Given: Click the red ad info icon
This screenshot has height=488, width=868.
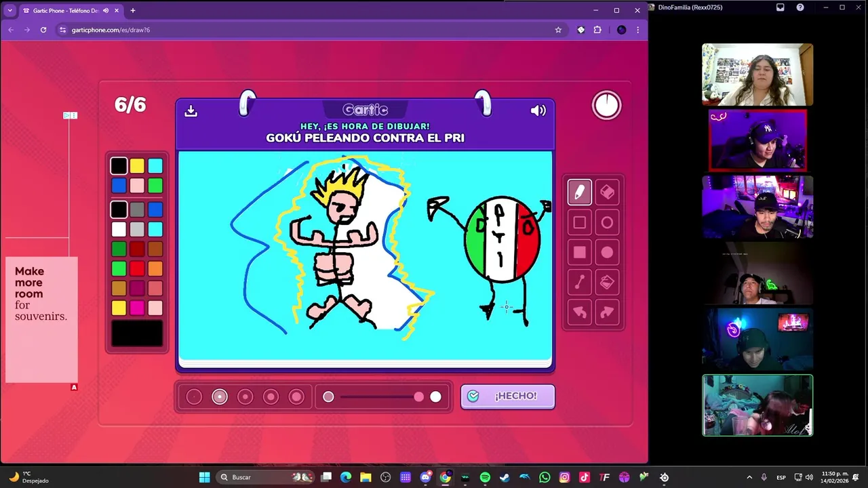Looking at the screenshot, I should click(x=74, y=387).
